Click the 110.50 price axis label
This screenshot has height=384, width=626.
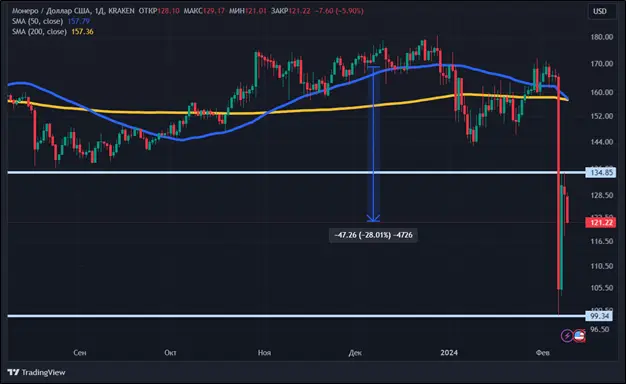click(602, 266)
